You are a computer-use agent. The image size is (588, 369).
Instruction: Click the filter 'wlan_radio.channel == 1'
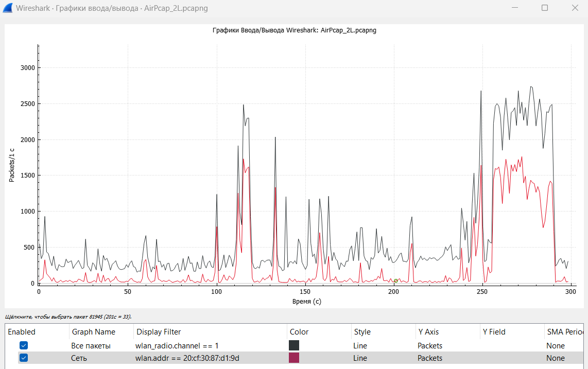pos(177,346)
